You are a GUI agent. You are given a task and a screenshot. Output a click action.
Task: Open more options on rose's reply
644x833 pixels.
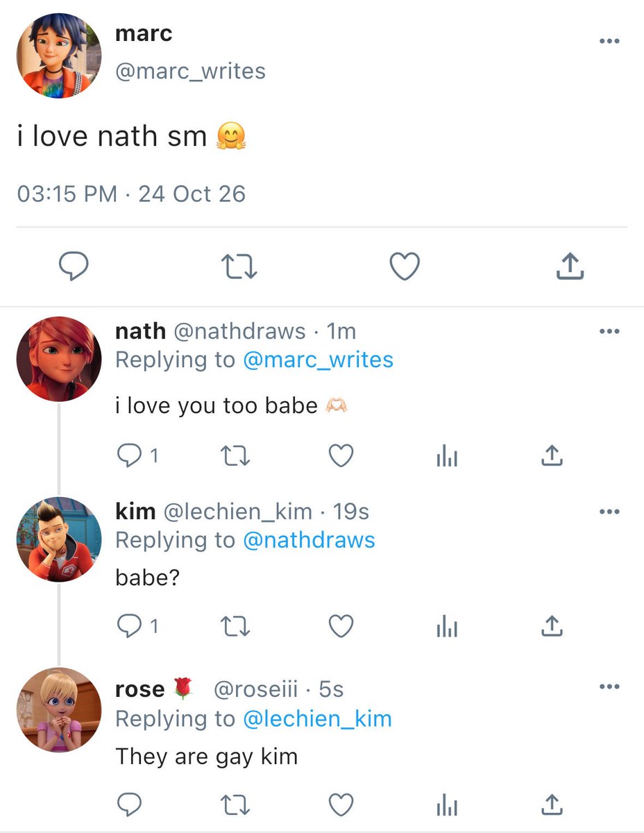[x=609, y=687]
